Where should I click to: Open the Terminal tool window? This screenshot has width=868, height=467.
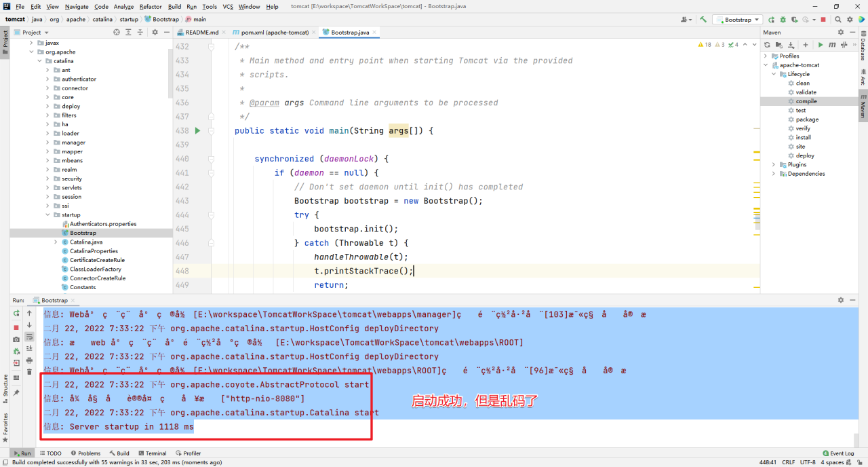[152, 453]
